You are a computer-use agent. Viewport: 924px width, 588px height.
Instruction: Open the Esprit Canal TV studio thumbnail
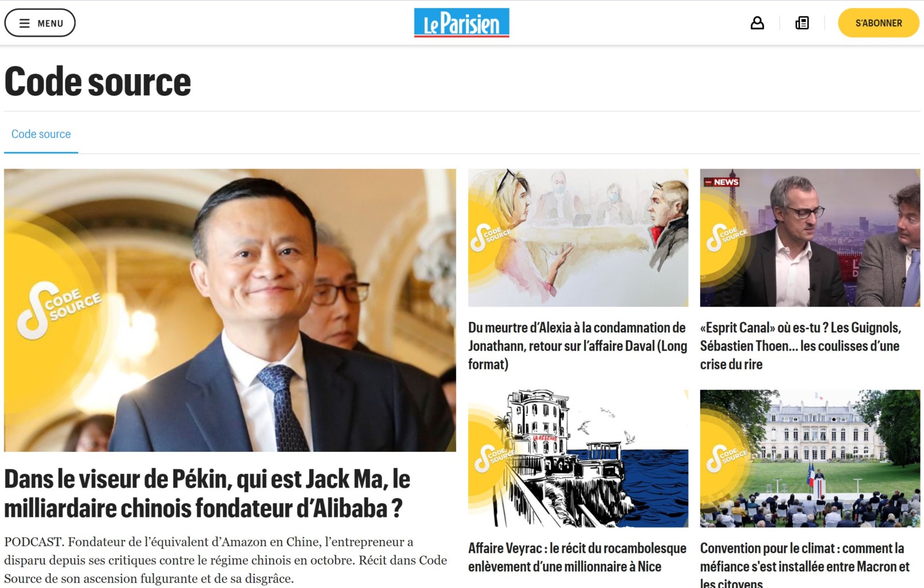[x=810, y=238]
